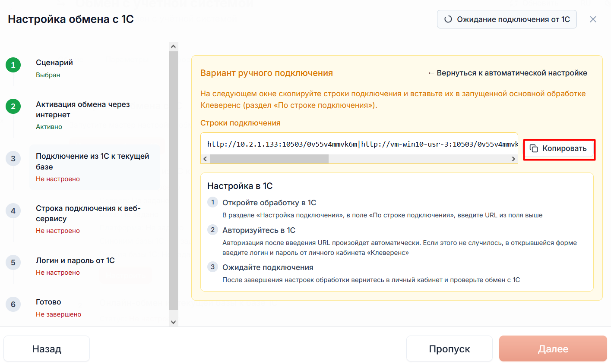Click the connection string horizontal scrollbar thumb
This screenshot has height=364, width=611.
point(269,159)
